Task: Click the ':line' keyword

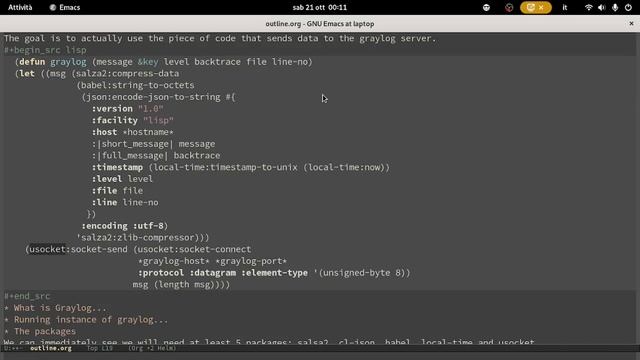Action: (x=104, y=202)
